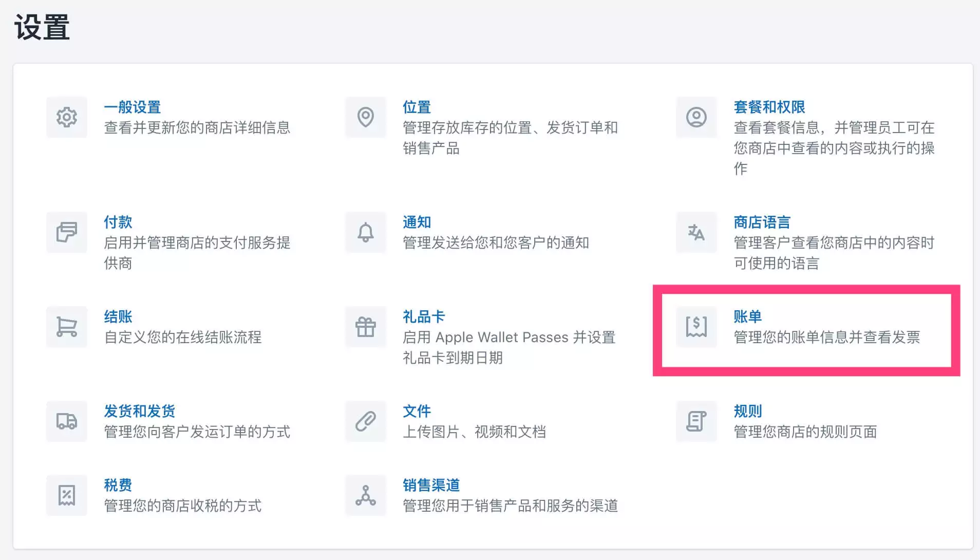Click the location pin icon for 位置
The height and width of the screenshot is (560, 980).
366,117
